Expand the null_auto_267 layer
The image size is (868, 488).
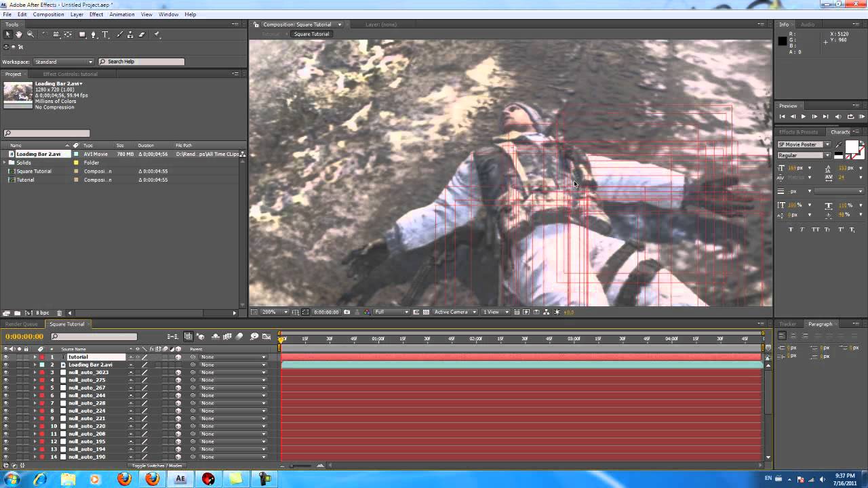(x=35, y=388)
